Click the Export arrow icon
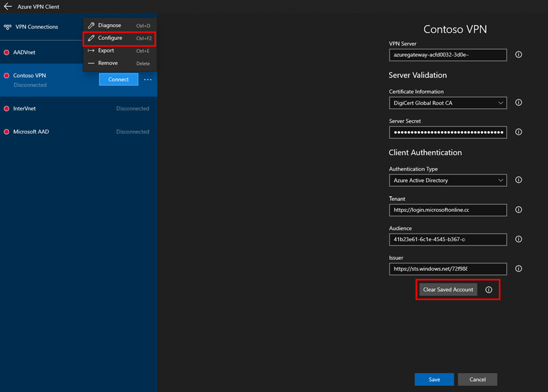The image size is (548, 392). tap(91, 50)
